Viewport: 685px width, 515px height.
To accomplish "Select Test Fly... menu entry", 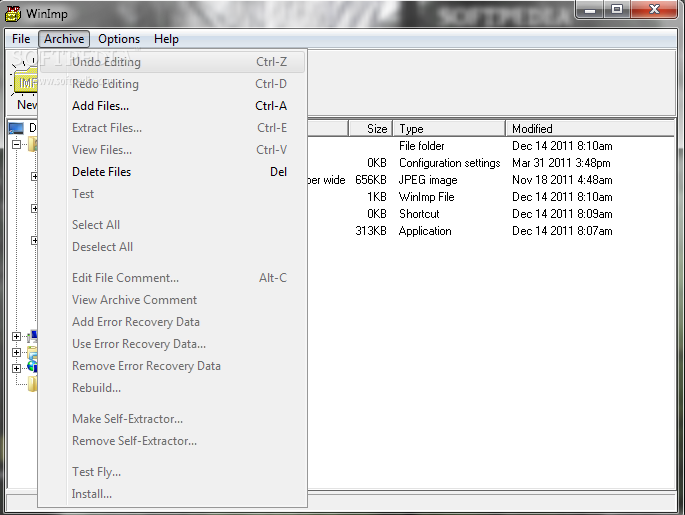I will tap(172, 472).
